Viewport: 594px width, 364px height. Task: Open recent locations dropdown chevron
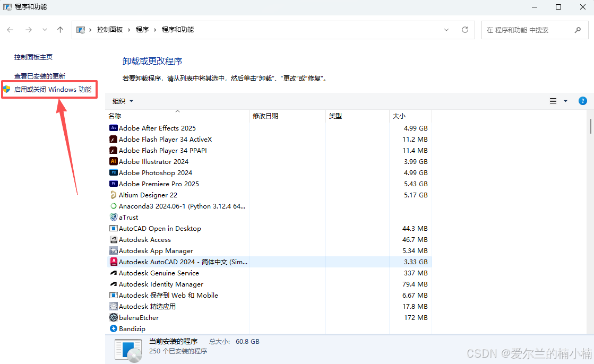pos(45,30)
